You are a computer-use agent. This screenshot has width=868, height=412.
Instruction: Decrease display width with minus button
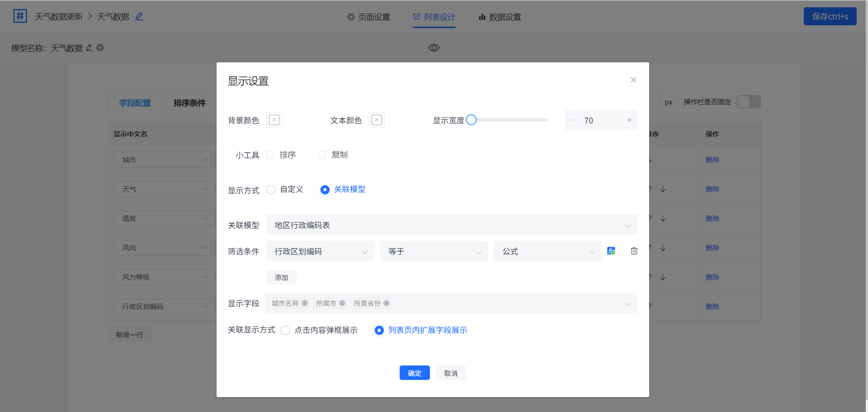click(573, 120)
